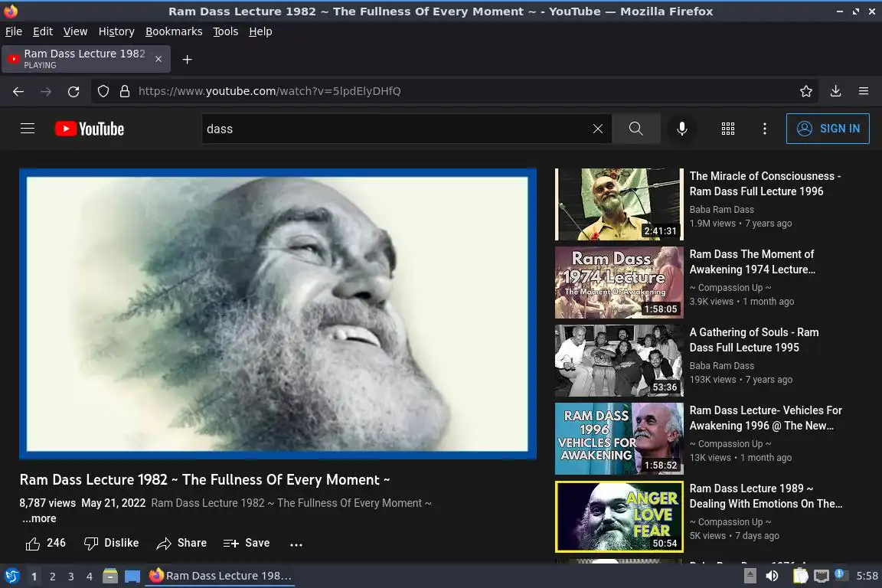The image size is (882, 588).
Task: Expand the description with ...more
Action: (39, 519)
